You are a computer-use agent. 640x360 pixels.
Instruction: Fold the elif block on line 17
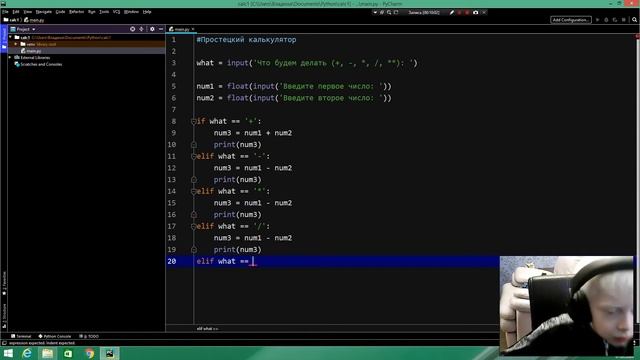193,227
